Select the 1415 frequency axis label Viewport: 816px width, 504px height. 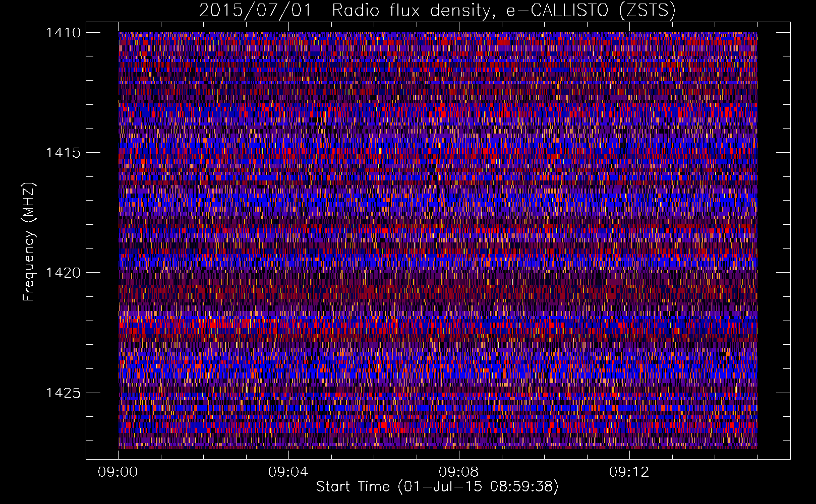(x=63, y=153)
